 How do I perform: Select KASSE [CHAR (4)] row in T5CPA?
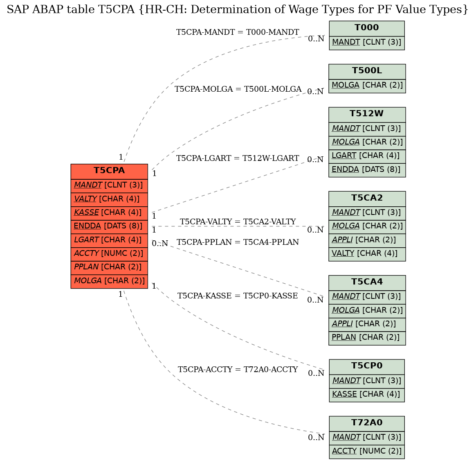click(x=109, y=212)
